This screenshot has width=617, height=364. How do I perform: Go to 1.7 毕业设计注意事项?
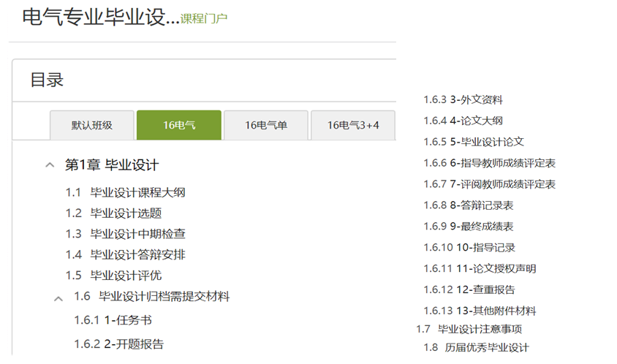[469, 329]
